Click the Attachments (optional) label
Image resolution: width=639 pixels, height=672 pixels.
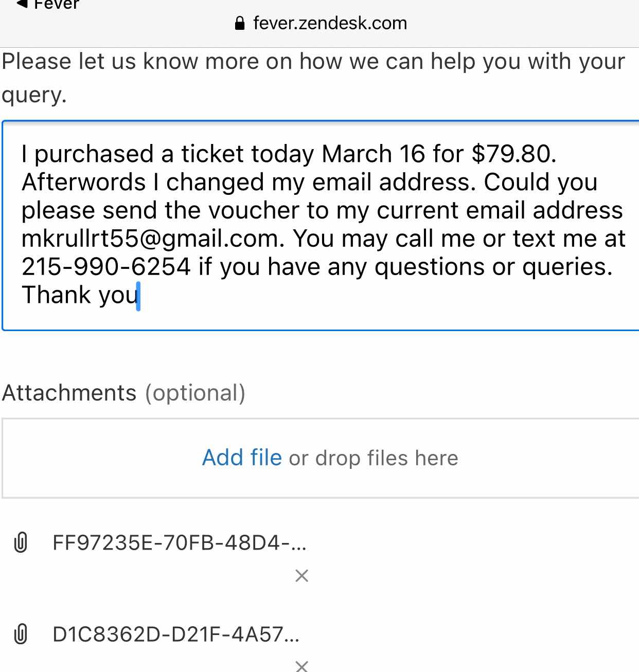click(123, 393)
